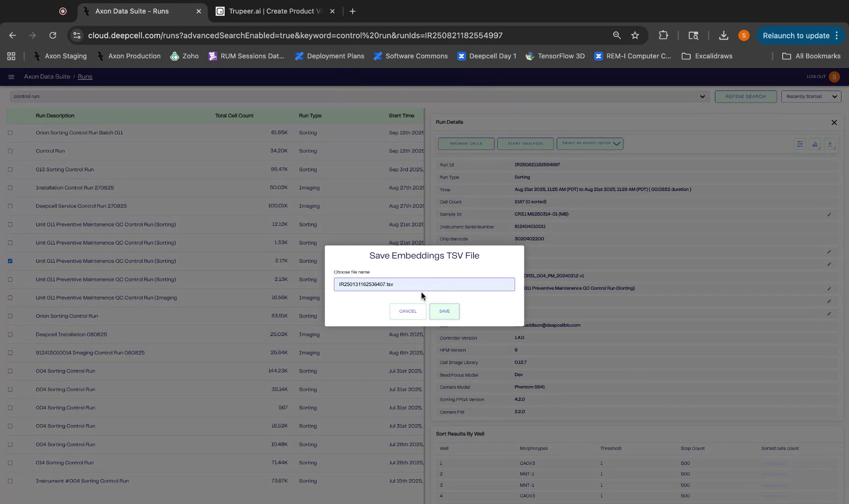Uncheck the selected Unit 011 Preventive Maintenance row
This screenshot has width=849, height=504.
[10, 261]
